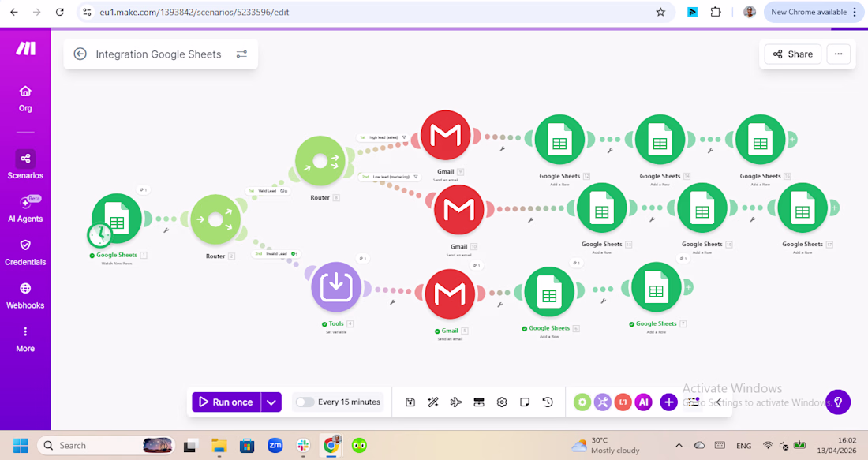Image resolution: width=868 pixels, height=460 pixels.
Task: Click the taskbar Search box
Action: 106,445
